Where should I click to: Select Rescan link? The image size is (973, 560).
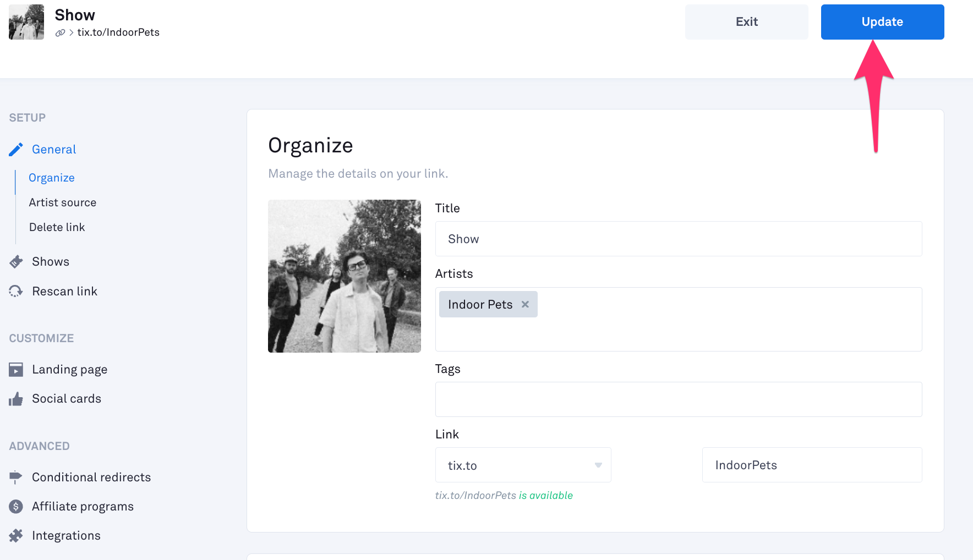tap(64, 291)
